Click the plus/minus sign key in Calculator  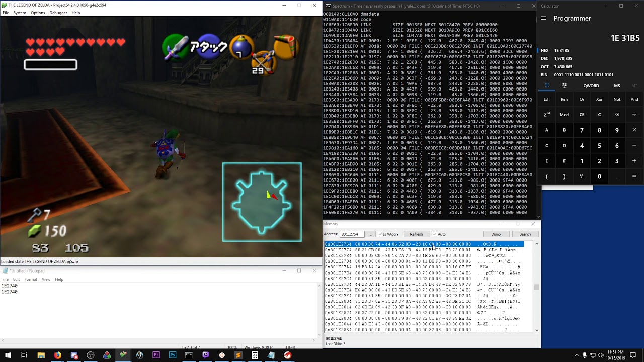[x=582, y=176]
